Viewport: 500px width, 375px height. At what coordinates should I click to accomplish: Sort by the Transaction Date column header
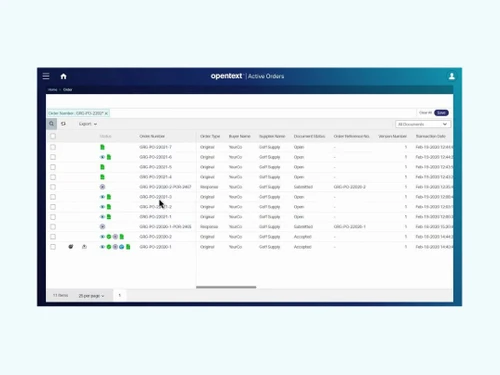coord(431,136)
